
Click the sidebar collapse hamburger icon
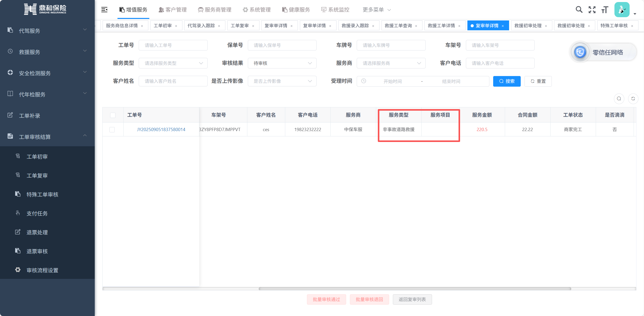104,10
